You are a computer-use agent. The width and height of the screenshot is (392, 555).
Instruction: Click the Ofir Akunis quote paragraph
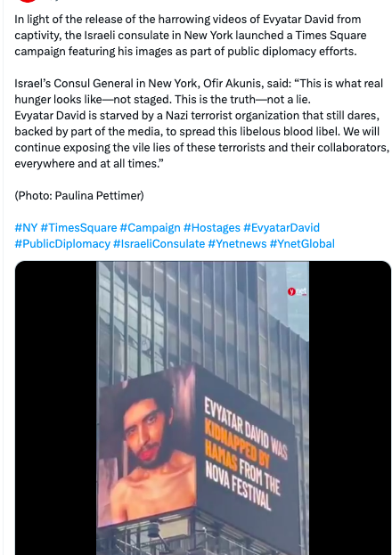[202, 124]
